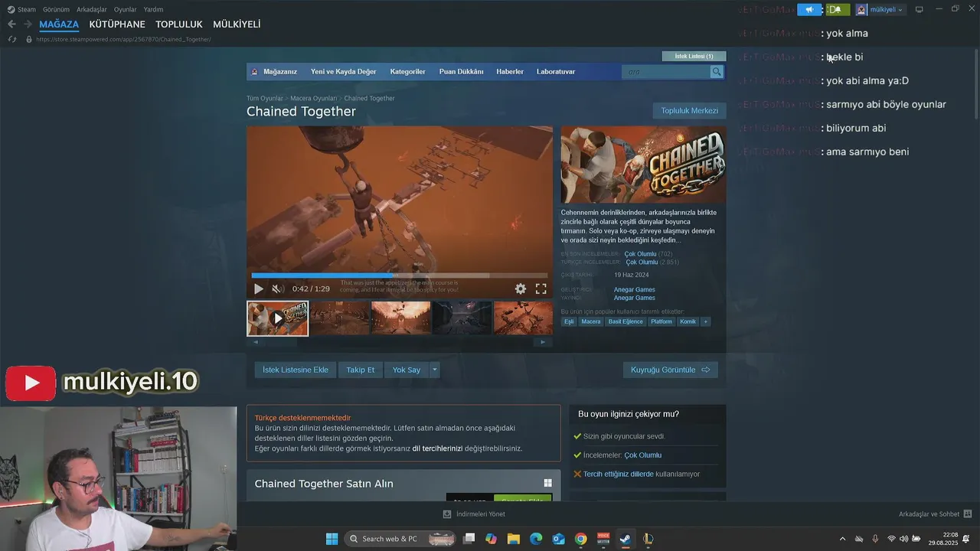Open the Yardım menu
Screen dimensions: 980x551
point(153,9)
